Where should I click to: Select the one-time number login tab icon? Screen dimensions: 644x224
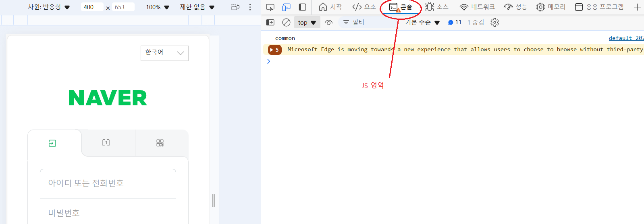tap(106, 143)
